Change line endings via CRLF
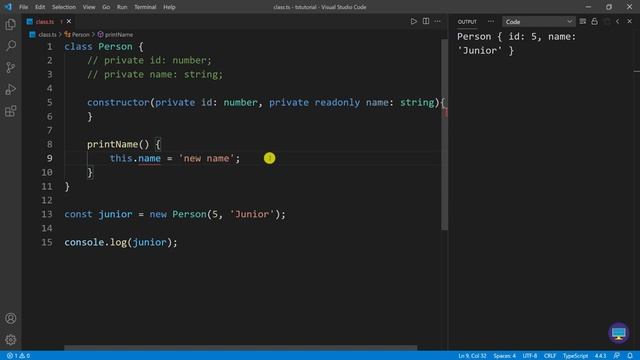 point(550,356)
